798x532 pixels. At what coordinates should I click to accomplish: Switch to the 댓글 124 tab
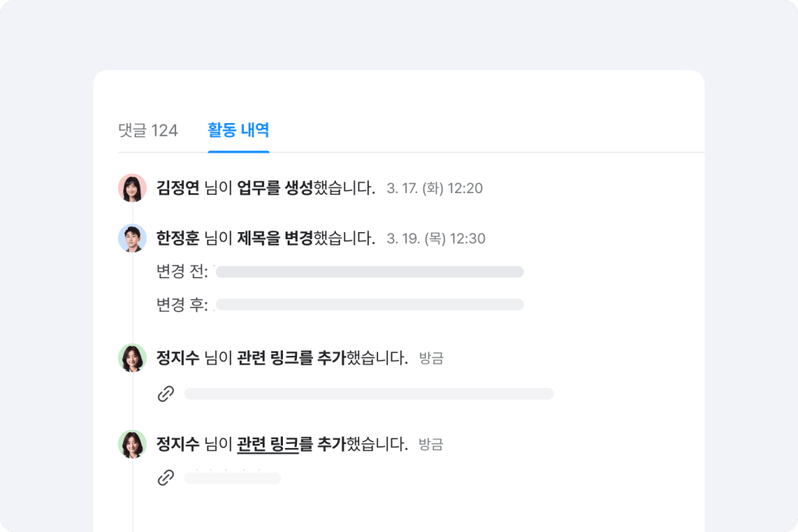pyautogui.click(x=148, y=130)
